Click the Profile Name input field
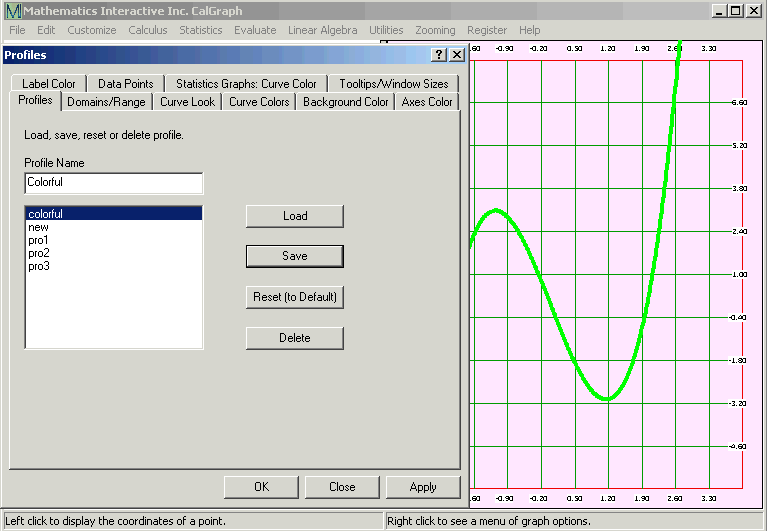This screenshot has width=767, height=531. (x=114, y=183)
